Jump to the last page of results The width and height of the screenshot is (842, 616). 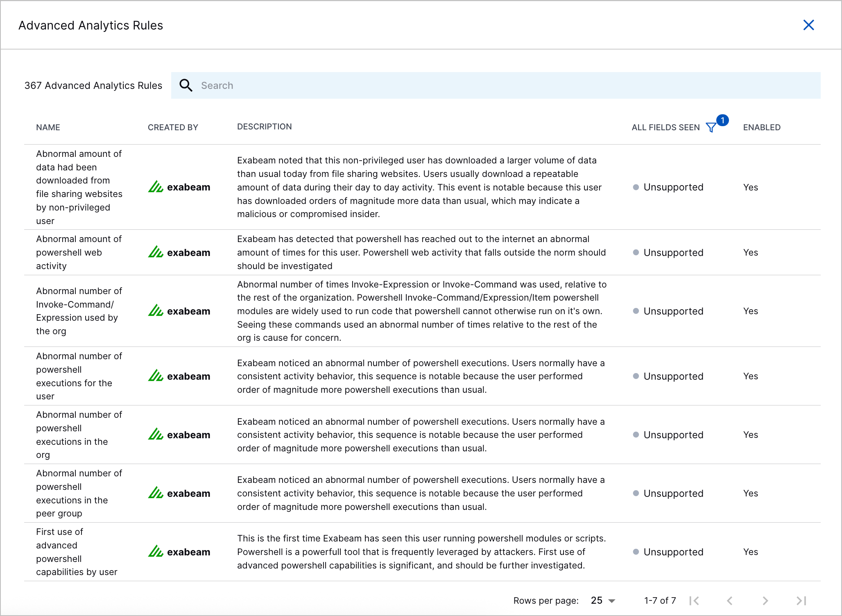point(801,600)
